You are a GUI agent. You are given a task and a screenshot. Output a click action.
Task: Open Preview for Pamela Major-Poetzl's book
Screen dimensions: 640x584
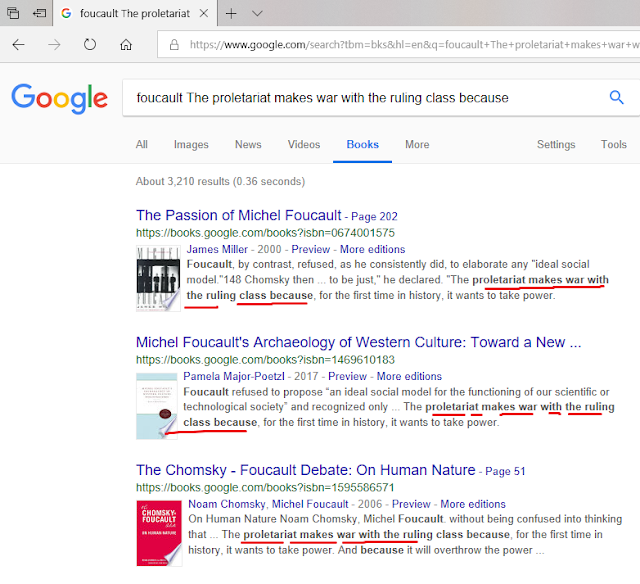347,376
